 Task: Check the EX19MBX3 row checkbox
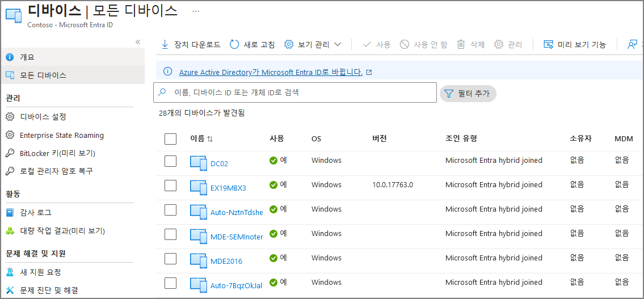(170, 186)
